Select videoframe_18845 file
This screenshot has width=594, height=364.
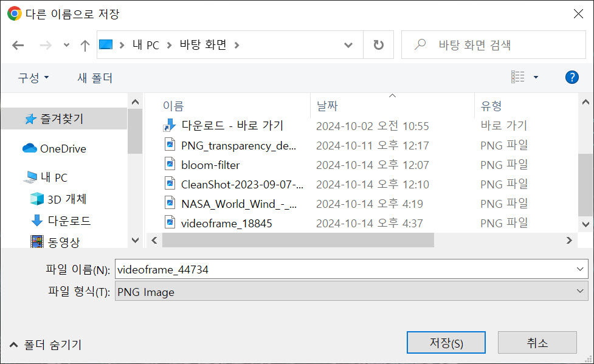[227, 224]
